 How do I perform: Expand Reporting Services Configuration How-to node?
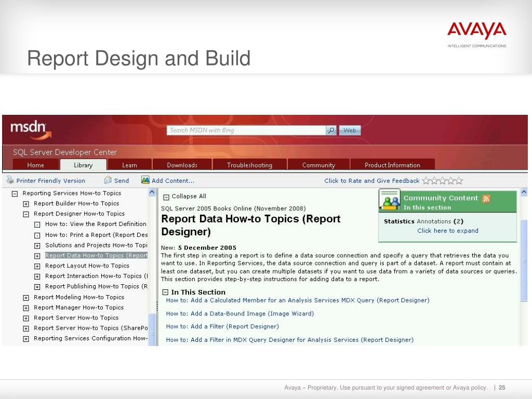click(26, 339)
